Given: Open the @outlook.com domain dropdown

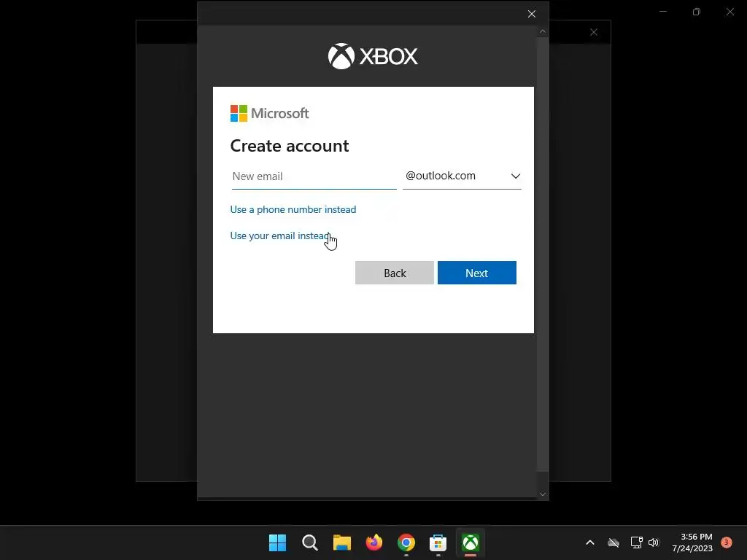Looking at the screenshot, I should (x=462, y=176).
